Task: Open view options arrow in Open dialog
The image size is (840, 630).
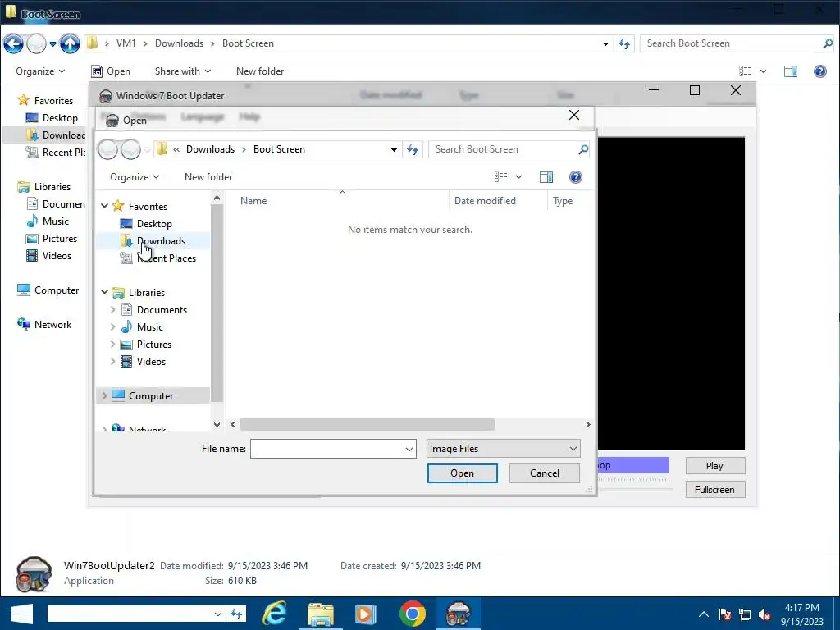Action: (x=518, y=177)
